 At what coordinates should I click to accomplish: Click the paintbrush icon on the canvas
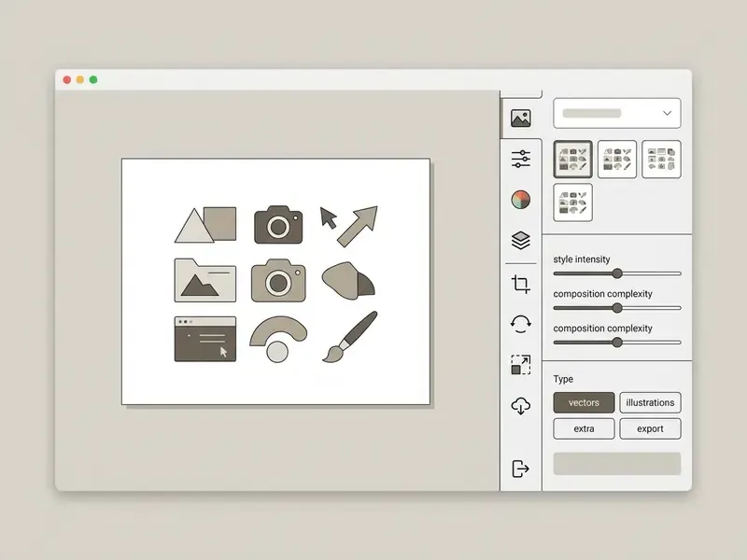(350, 337)
